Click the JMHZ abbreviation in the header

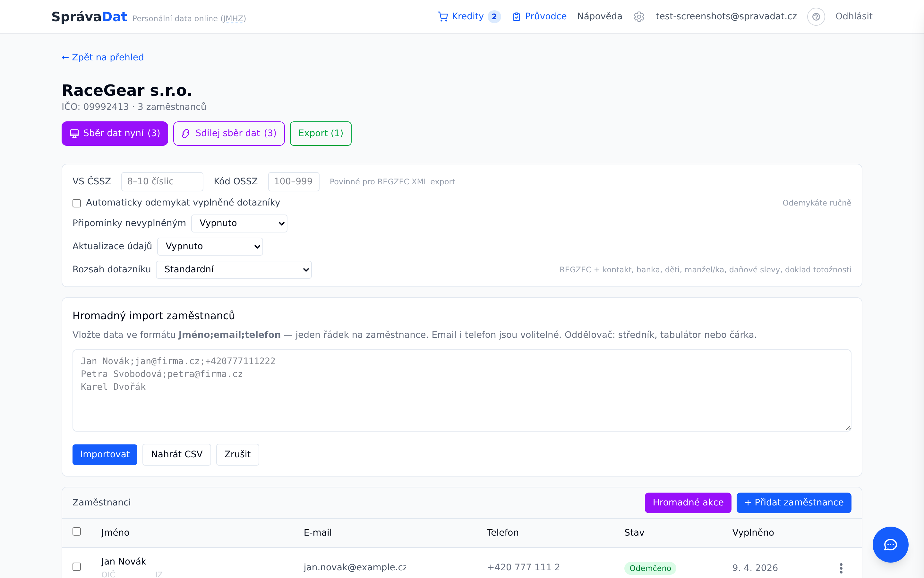[x=233, y=18]
